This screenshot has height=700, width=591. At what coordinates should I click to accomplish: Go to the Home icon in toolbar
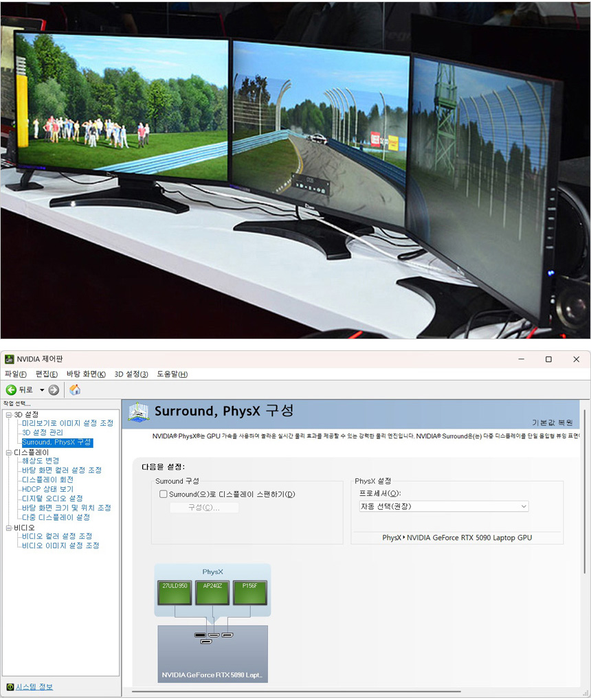(x=75, y=389)
